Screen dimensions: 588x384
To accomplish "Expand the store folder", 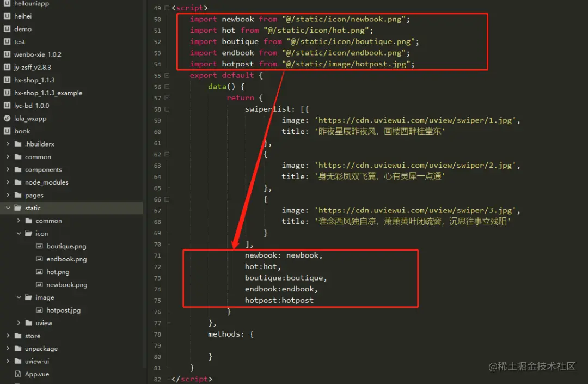I will tap(8, 335).
